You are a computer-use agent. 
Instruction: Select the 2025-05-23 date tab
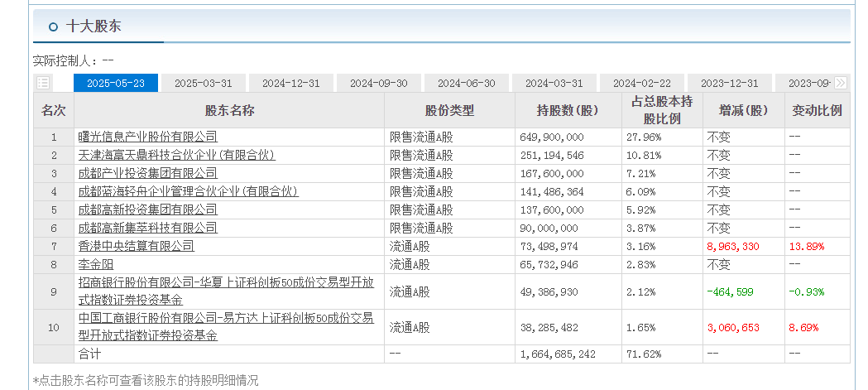(x=116, y=83)
